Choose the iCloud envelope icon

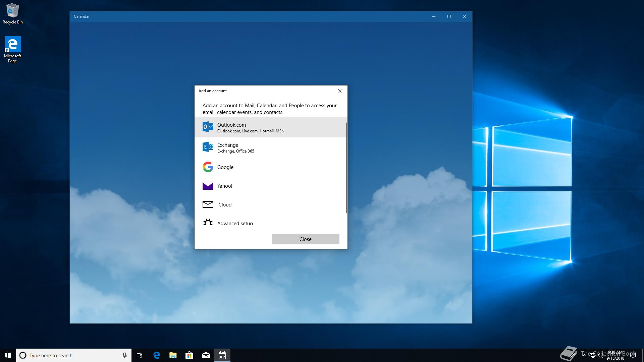point(208,204)
